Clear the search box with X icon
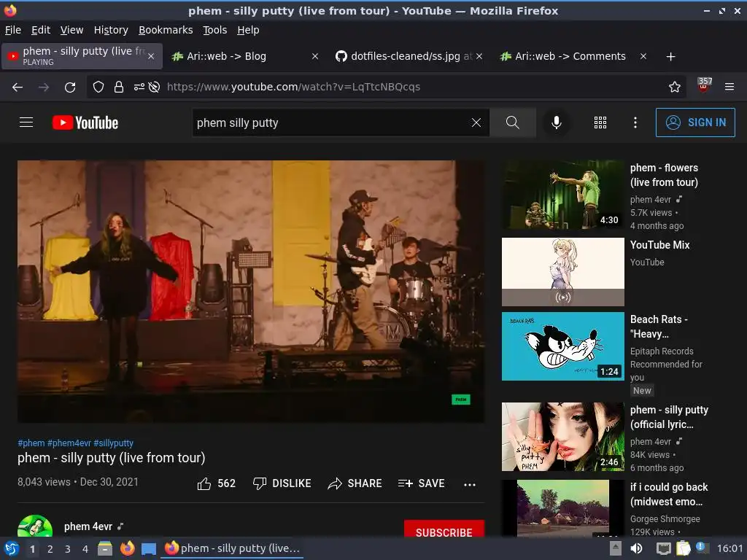747x560 pixels. pos(476,122)
